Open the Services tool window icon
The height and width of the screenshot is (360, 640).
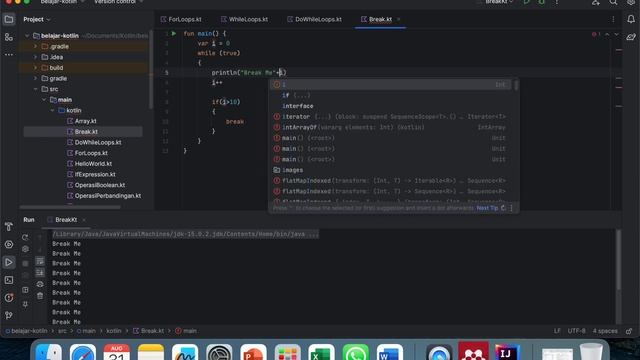click(9, 244)
